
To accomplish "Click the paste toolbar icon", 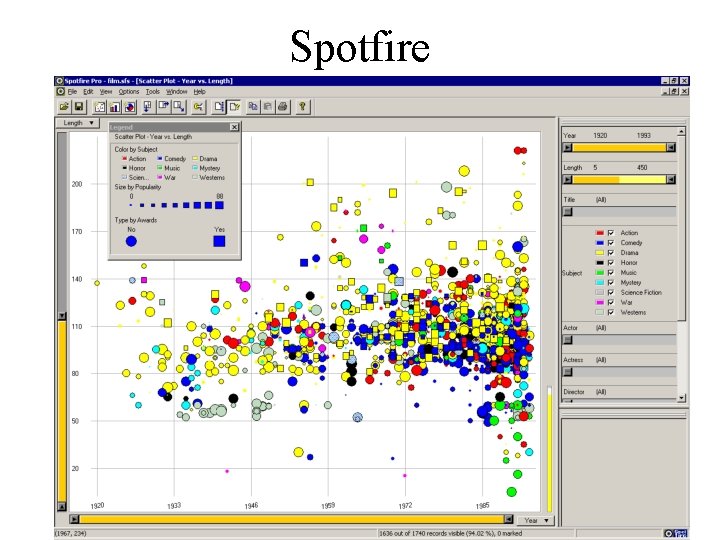I will click(267, 107).
